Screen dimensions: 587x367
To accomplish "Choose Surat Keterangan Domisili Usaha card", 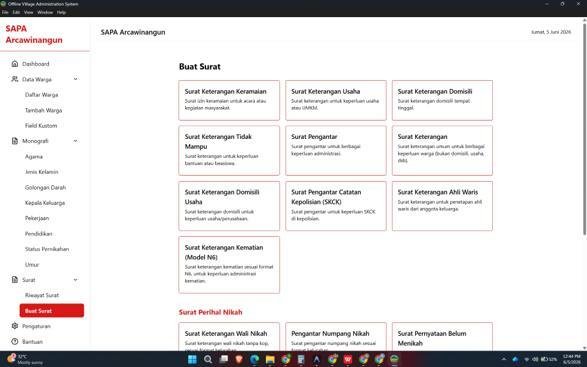I will (x=229, y=206).
